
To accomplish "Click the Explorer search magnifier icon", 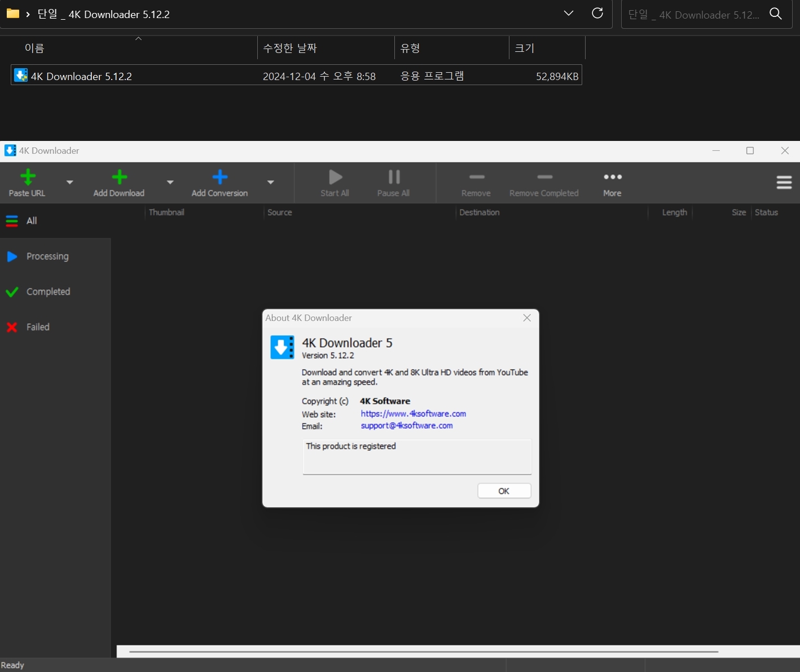I will pos(776,14).
